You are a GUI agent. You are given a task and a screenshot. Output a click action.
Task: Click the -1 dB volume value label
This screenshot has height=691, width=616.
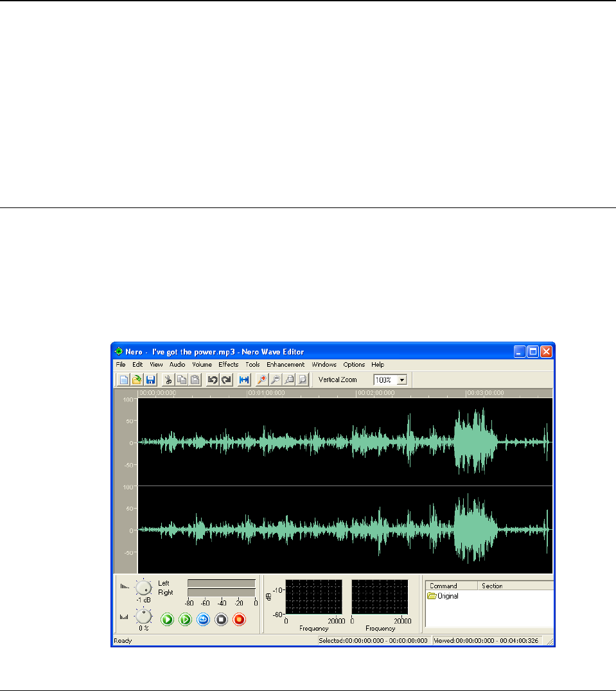point(144,600)
